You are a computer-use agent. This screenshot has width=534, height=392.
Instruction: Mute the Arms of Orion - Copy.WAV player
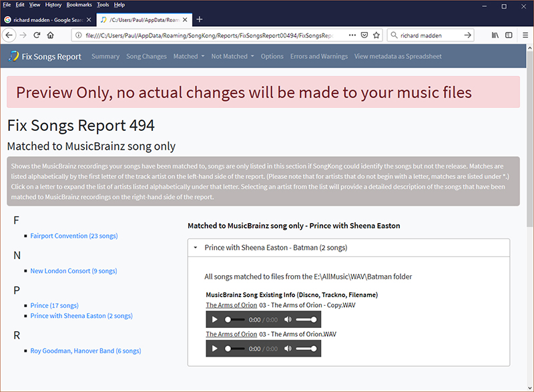(288, 319)
